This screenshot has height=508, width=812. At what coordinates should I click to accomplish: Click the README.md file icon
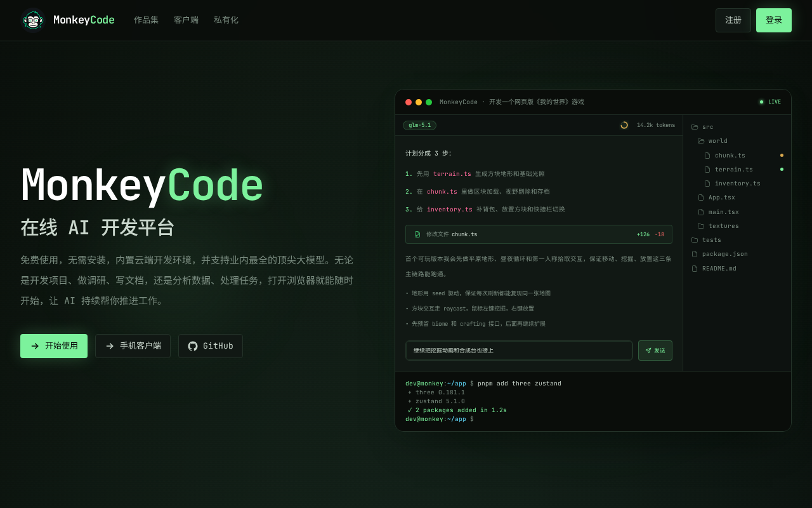coord(695,269)
